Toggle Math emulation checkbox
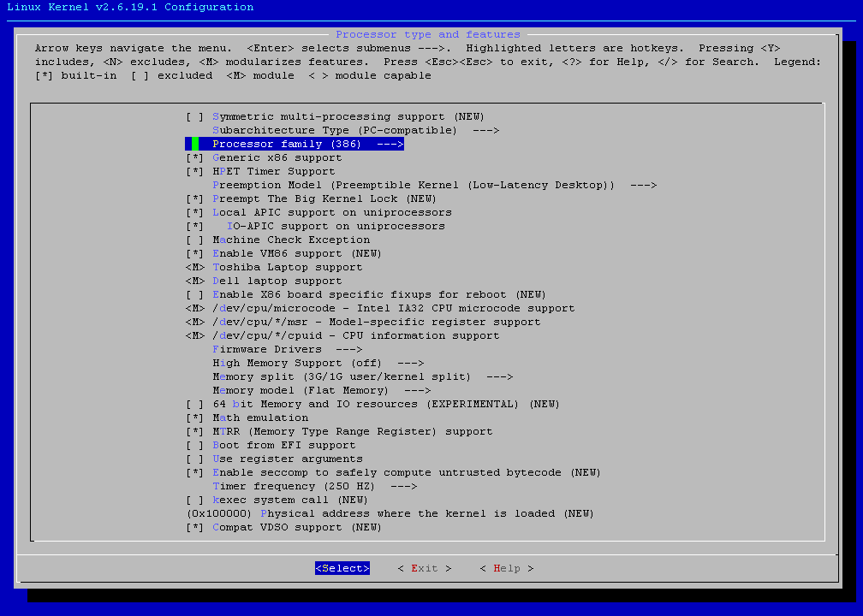This screenshot has width=863, height=616. (195, 418)
